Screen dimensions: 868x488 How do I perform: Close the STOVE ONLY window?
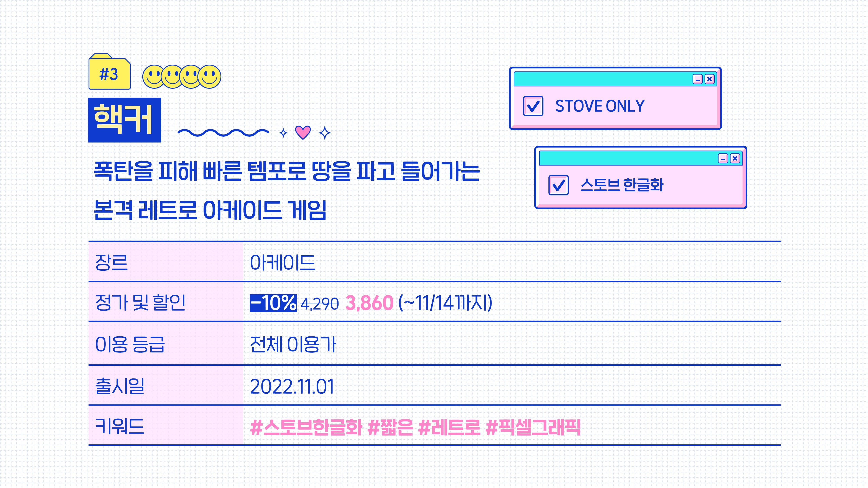click(710, 79)
